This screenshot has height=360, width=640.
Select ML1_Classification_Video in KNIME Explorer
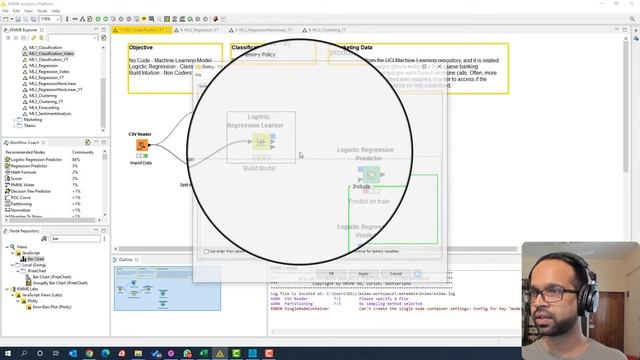click(51, 53)
